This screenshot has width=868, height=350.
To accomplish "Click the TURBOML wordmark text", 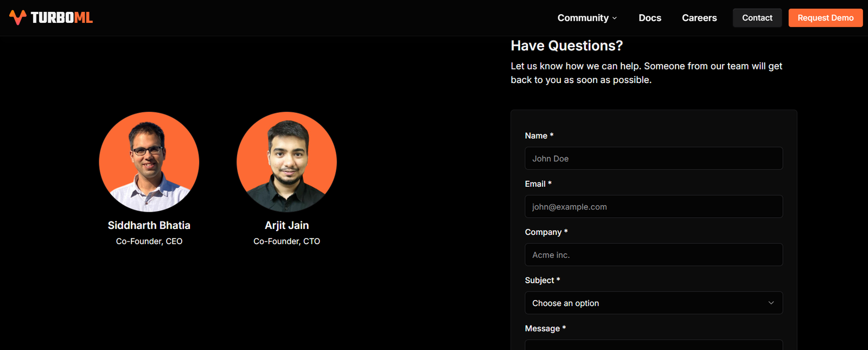I will [62, 18].
